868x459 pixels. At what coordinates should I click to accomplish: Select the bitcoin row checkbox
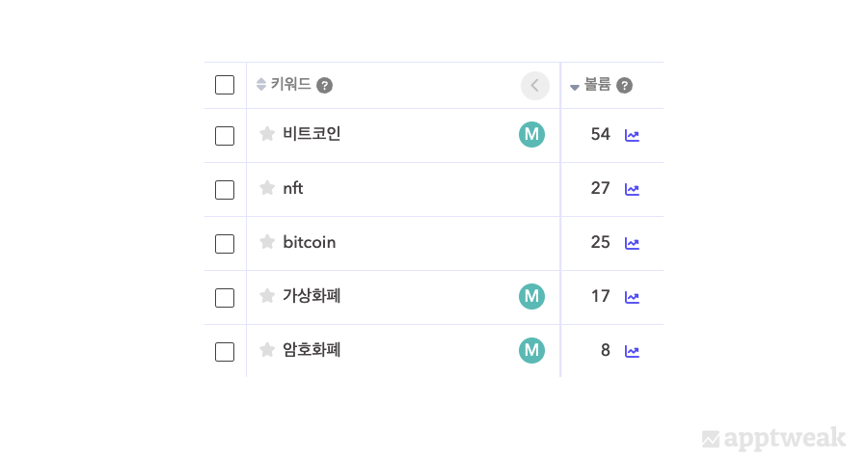click(225, 243)
